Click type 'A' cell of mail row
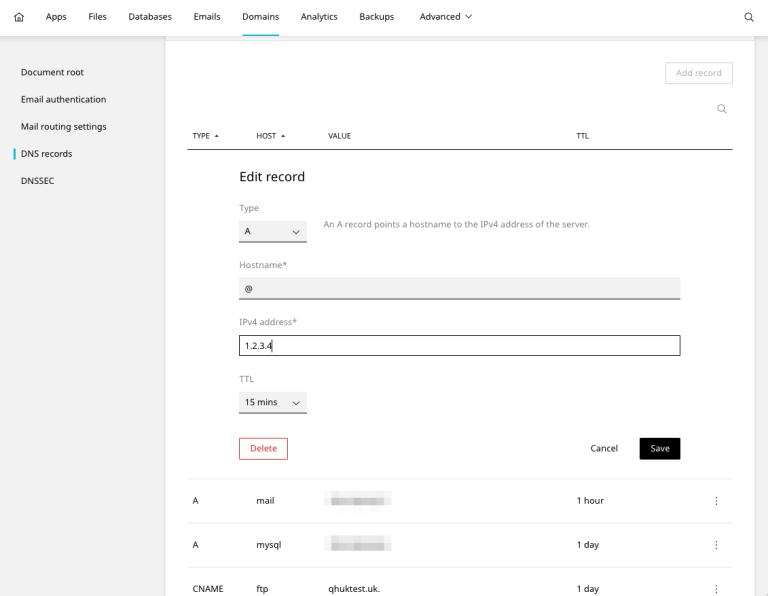 tap(195, 501)
